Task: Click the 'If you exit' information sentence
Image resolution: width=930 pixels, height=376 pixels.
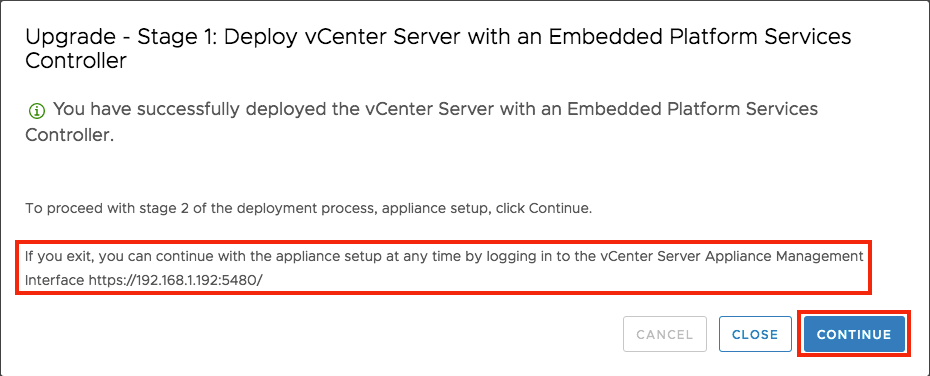Action: pos(444,268)
